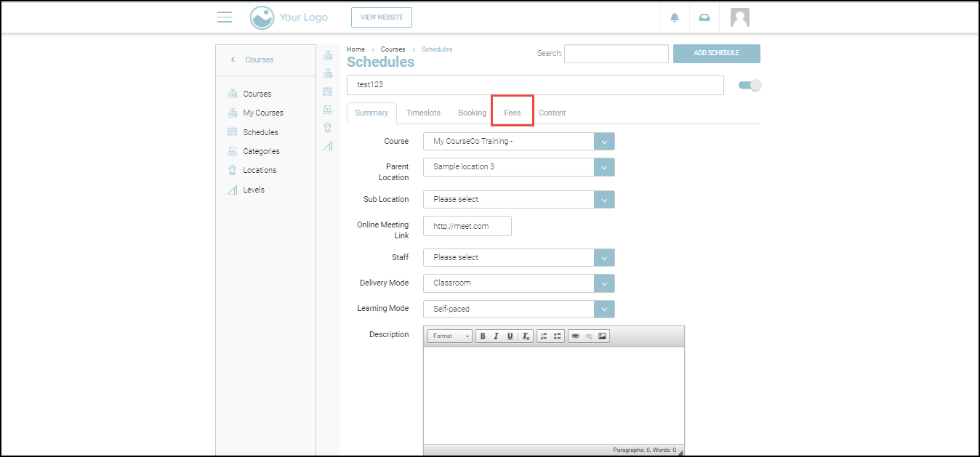The image size is (980, 457).
Task: Open Locations in the sidebar
Action: (x=260, y=171)
